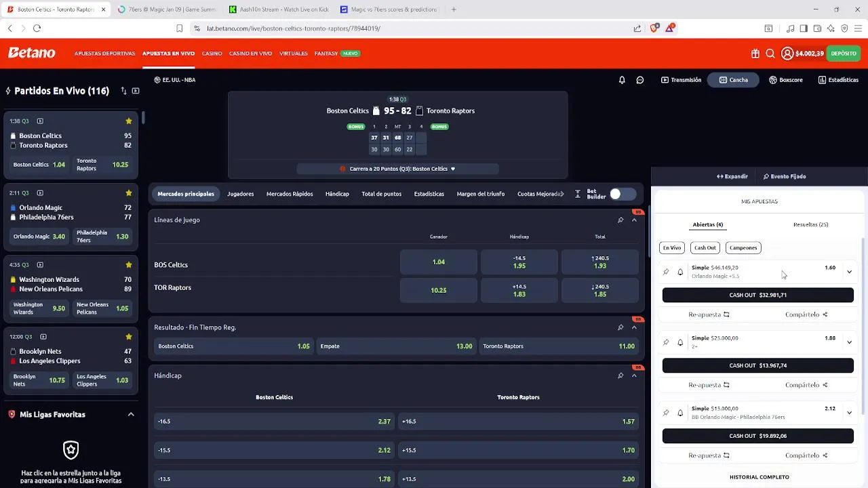Click the notifications bell above the scoreboard
The height and width of the screenshot is (488, 868).
(x=622, y=80)
